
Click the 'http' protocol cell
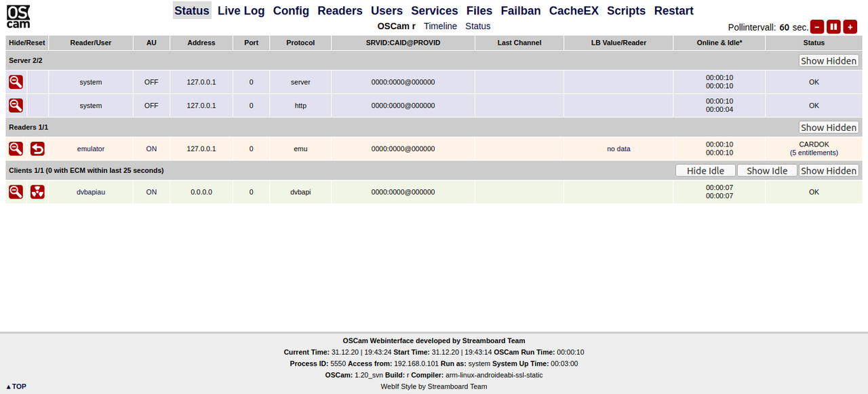300,106
